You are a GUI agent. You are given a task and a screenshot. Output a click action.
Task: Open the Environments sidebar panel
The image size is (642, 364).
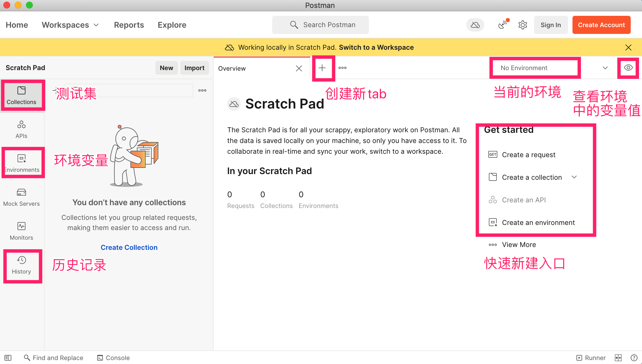coord(21,163)
